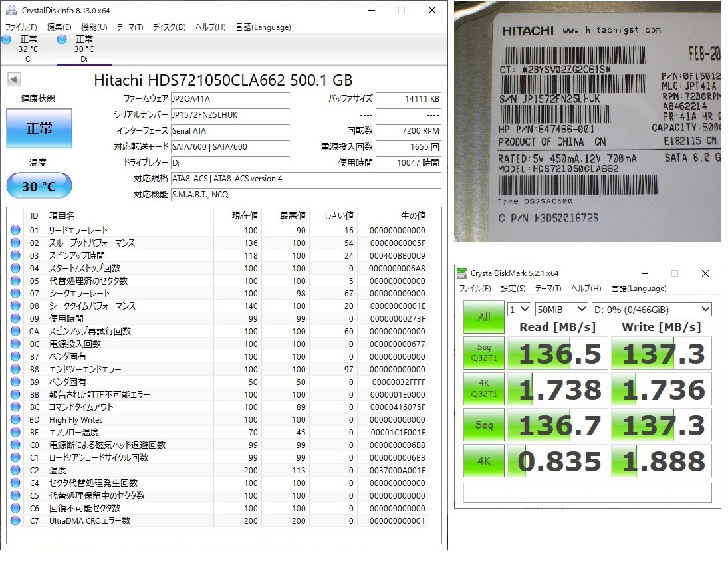Open ヘルプ menu in CrystalDiskMark

(586, 288)
